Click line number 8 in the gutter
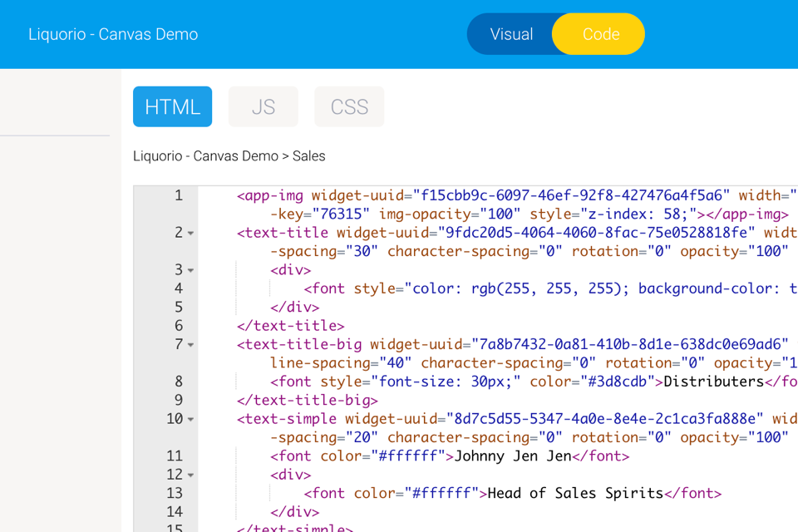 (x=178, y=382)
